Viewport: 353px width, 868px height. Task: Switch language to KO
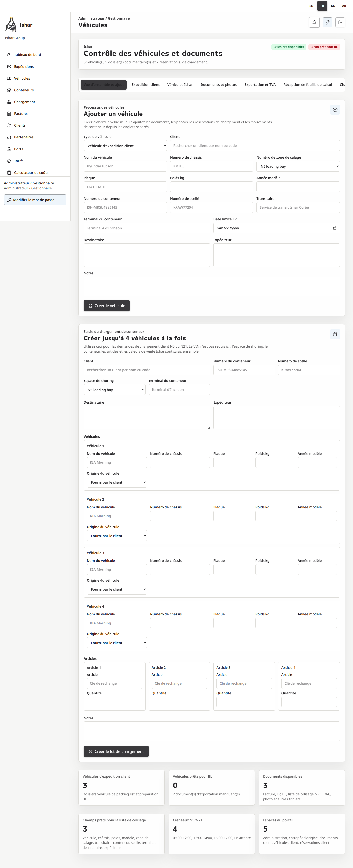coord(333,6)
